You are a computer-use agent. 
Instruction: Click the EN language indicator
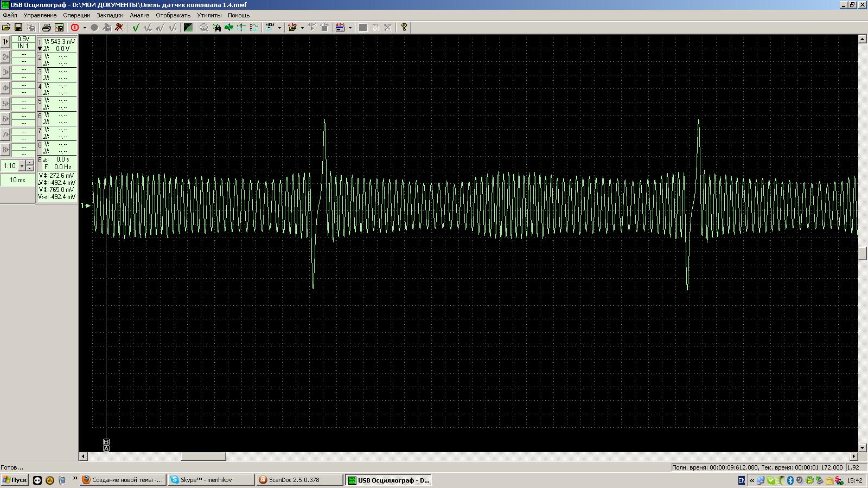(742, 480)
